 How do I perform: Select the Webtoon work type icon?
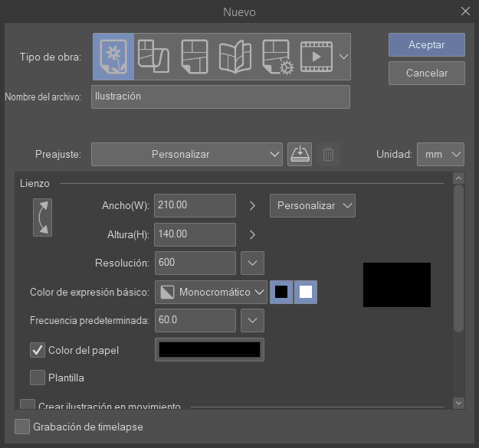click(153, 57)
